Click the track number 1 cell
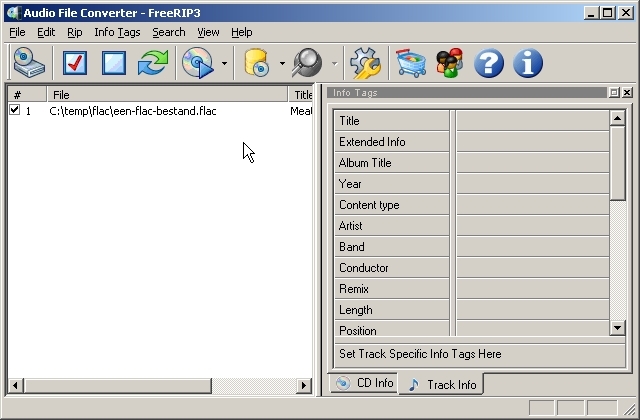640x420 pixels. pyautogui.click(x=28, y=111)
